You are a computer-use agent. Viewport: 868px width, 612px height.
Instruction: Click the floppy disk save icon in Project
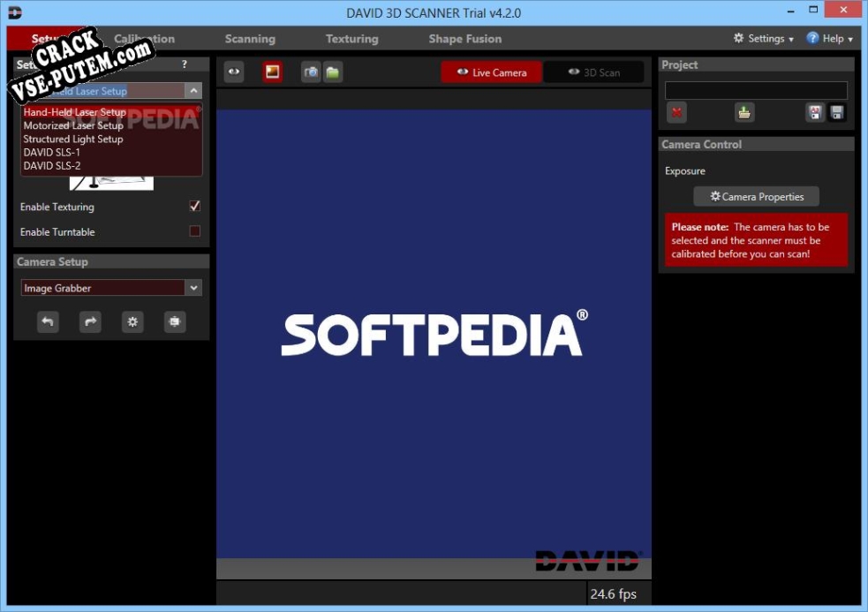837,112
